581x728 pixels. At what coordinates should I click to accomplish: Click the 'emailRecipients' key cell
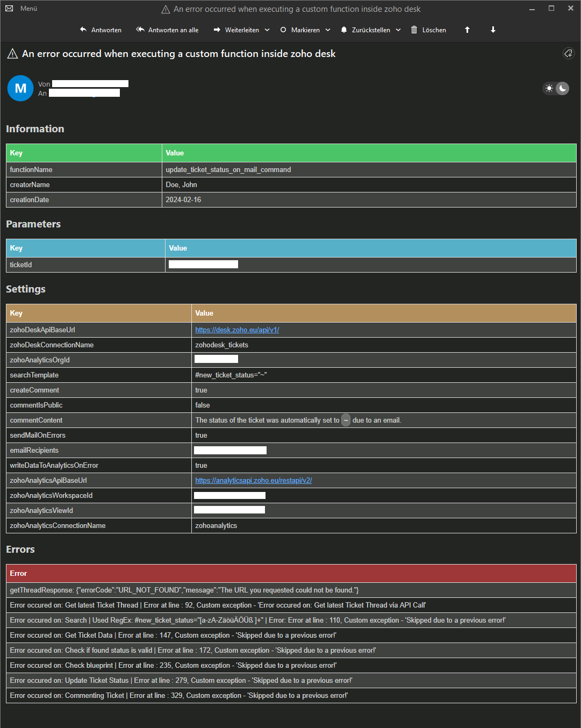99,450
